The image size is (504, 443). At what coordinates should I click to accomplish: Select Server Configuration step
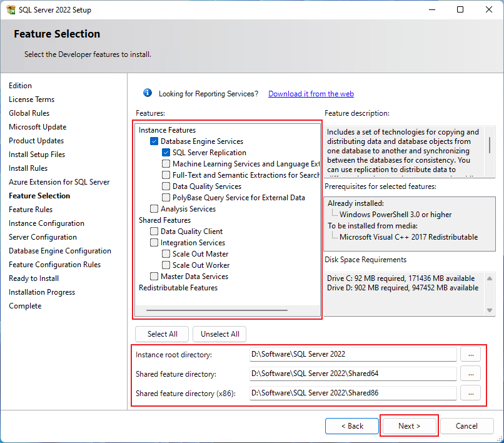pyautogui.click(x=43, y=237)
